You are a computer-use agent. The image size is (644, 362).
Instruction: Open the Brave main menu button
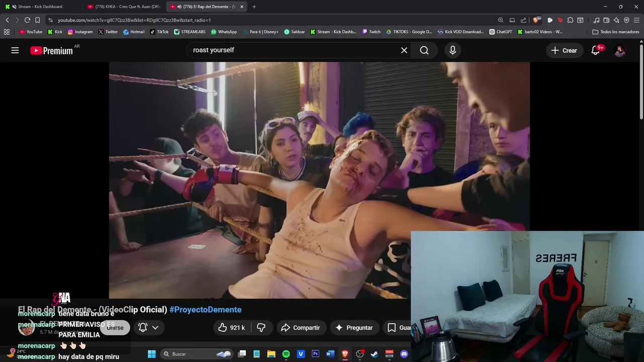(x=637, y=20)
